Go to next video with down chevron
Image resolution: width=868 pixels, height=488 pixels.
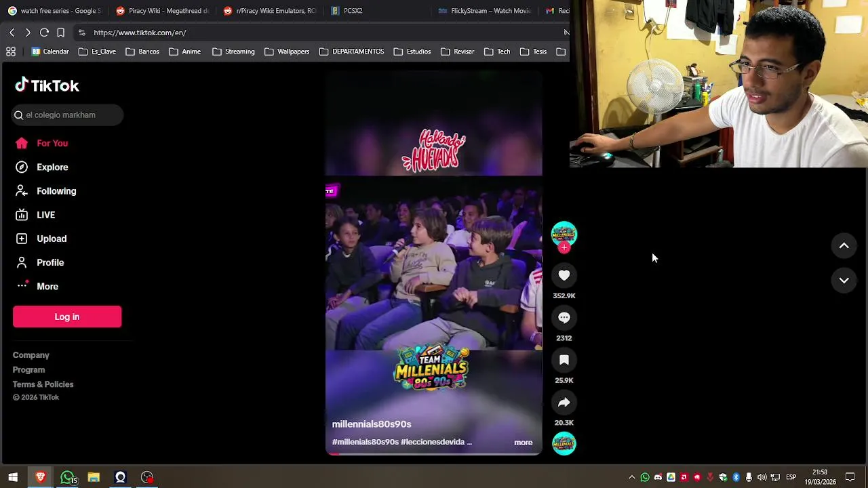pos(844,280)
